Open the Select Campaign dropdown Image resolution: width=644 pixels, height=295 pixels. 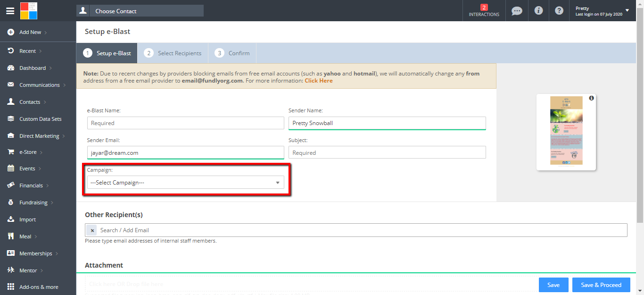pos(185,183)
